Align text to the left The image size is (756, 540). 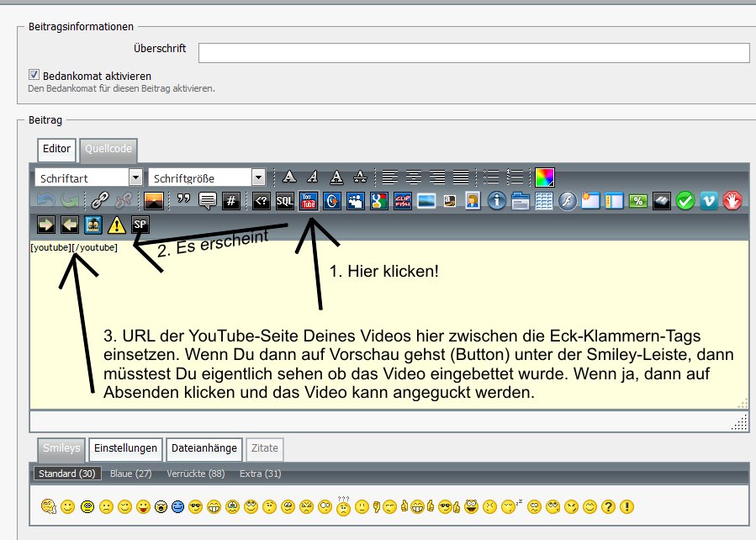click(390, 177)
